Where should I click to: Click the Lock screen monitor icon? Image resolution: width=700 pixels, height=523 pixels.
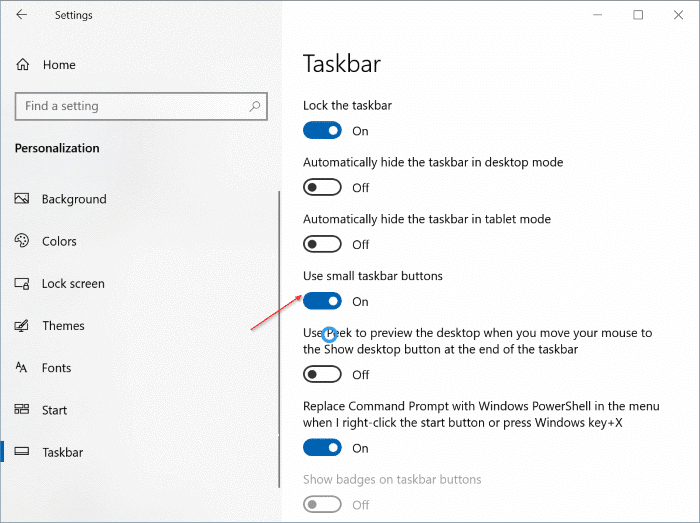[23, 283]
